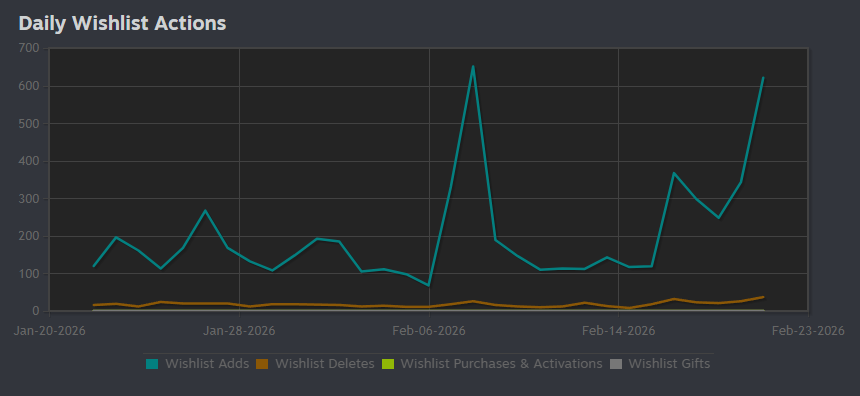
Task: Click the Jan-28-2026 axis date label
Action: pyautogui.click(x=239, y=331)
